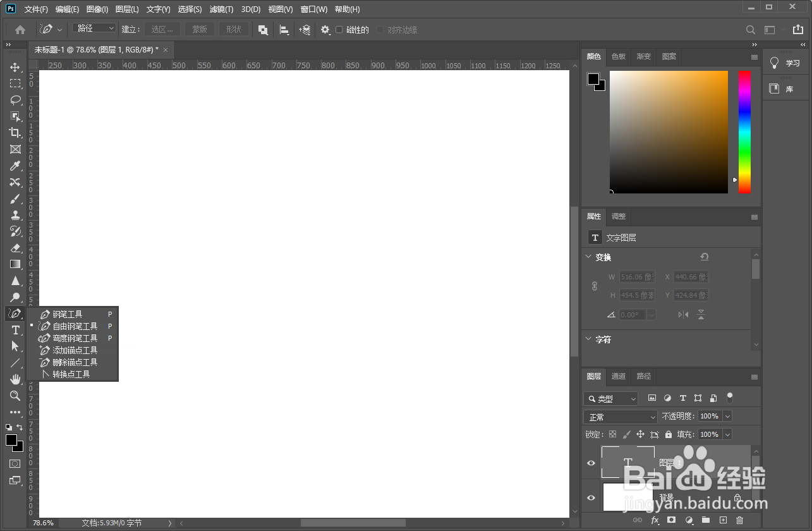The height and width of the screenshot is (531, 812).
Task: Click the layer style fx icon
Action: 655,520
